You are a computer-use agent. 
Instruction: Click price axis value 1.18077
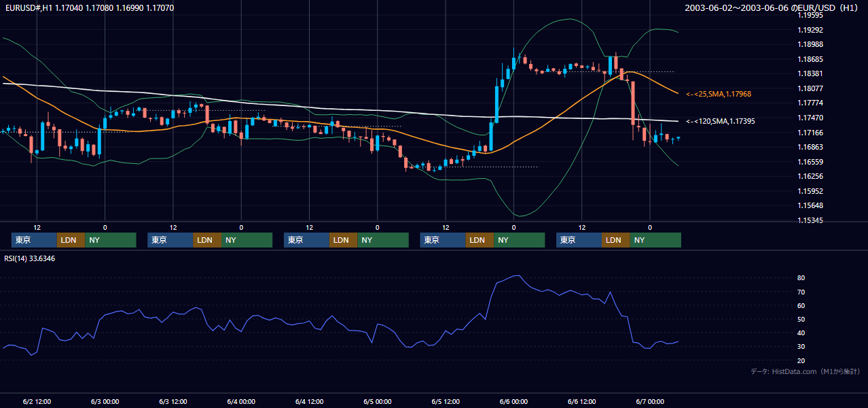pos(810,88)
